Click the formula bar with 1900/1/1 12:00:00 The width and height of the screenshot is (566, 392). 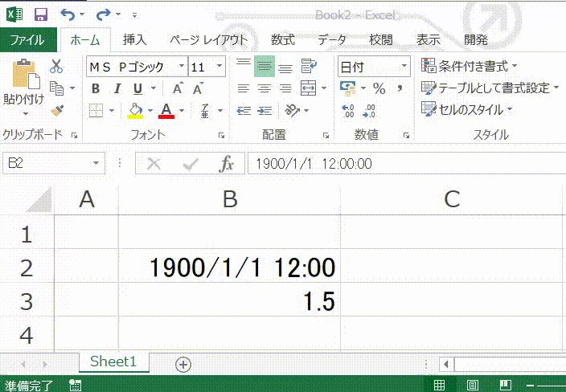[407, 164]
